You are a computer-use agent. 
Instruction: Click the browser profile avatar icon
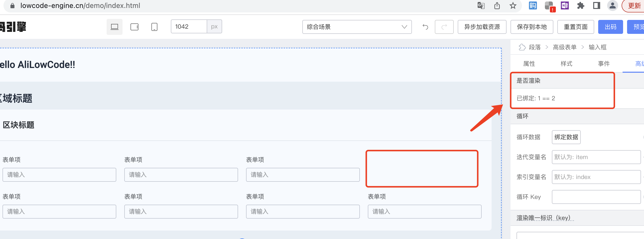613,5
